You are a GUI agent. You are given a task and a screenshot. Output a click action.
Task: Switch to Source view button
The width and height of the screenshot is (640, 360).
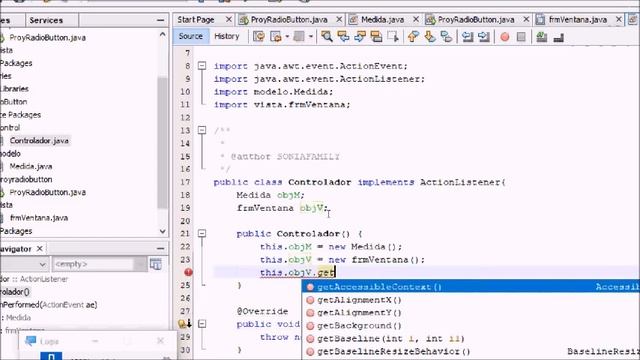(x=190, y=36)
